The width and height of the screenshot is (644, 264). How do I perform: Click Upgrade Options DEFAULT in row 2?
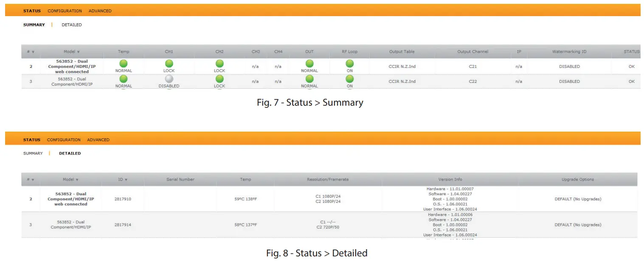[578, 199]
